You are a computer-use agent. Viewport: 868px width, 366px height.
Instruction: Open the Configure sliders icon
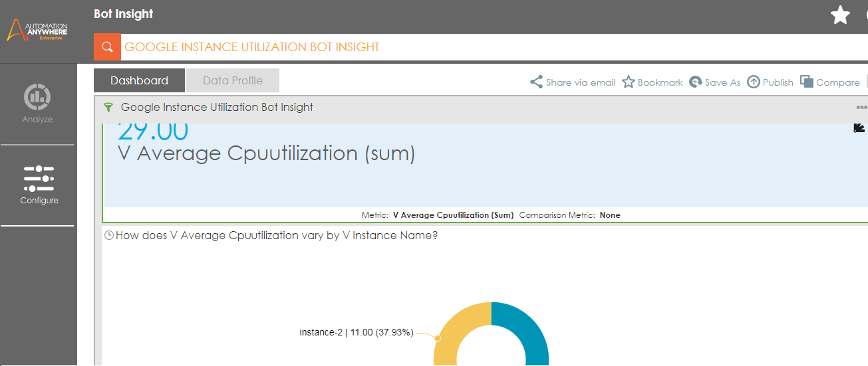tap(39, 179)
